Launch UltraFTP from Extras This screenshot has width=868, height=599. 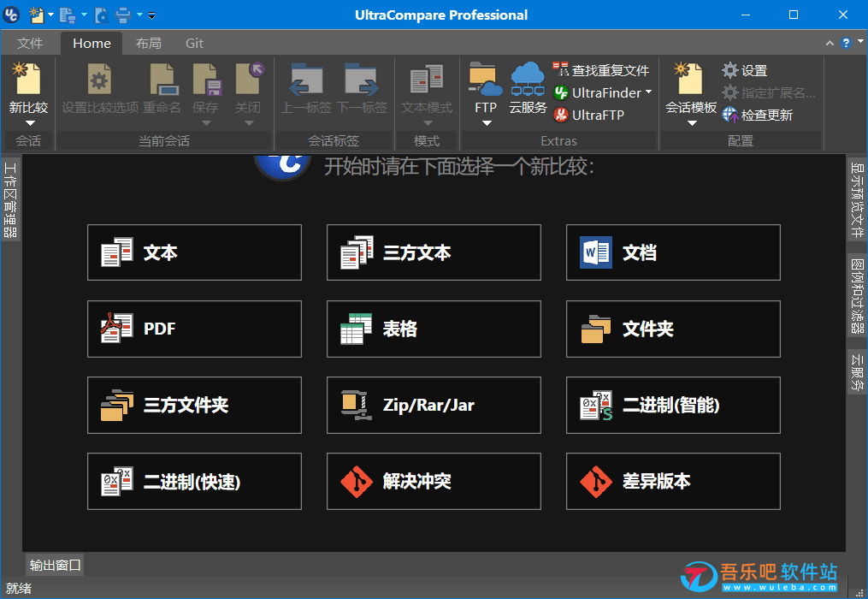point(588,115)
